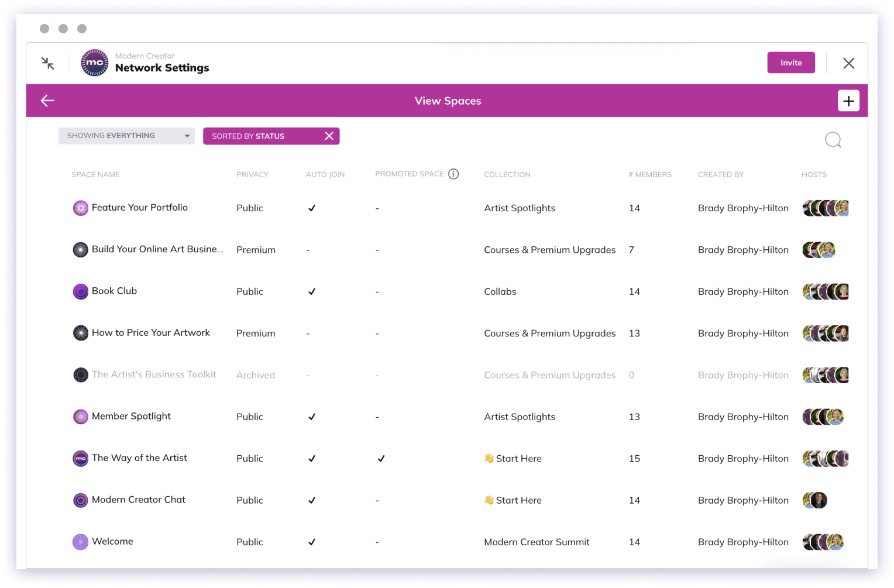Screen dimensions: 894x588
Task: Click the Hosts column header
Action: click(x=814, y=174)
